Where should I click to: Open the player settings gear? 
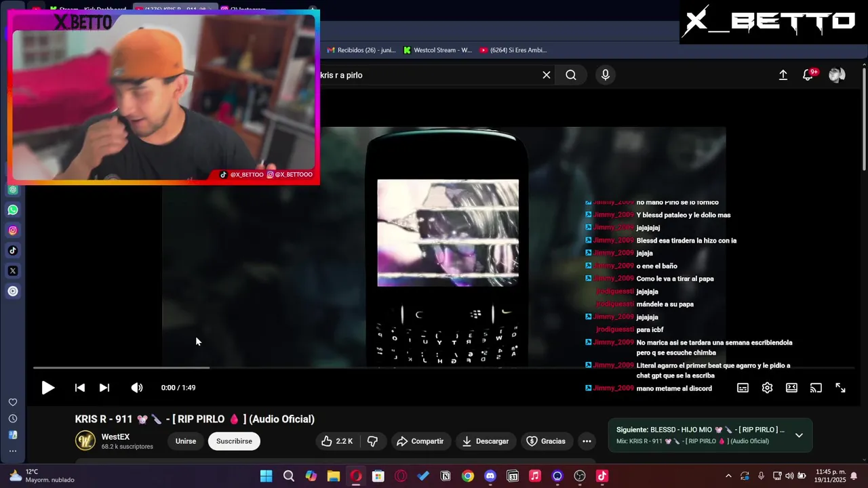tap(767, 388)
